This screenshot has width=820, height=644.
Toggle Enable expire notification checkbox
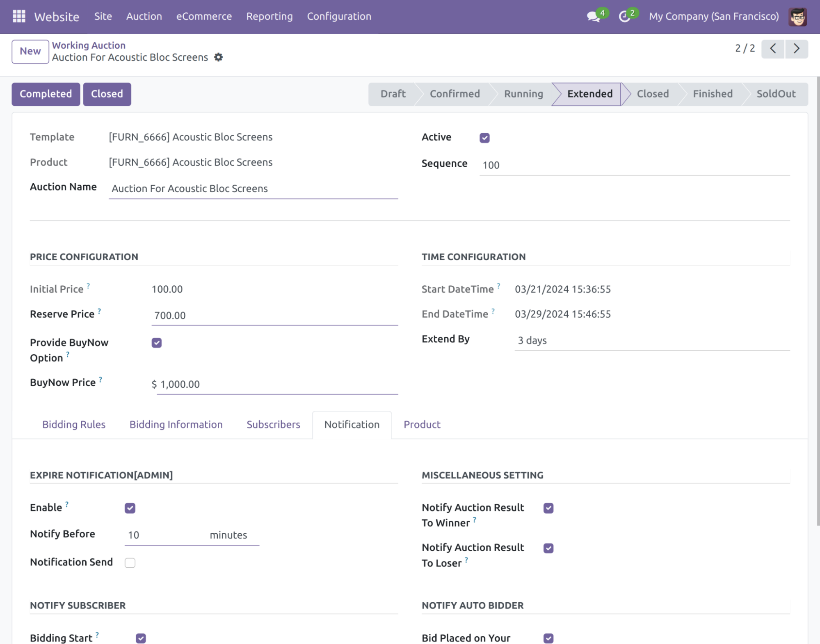[x=130, y=508]
